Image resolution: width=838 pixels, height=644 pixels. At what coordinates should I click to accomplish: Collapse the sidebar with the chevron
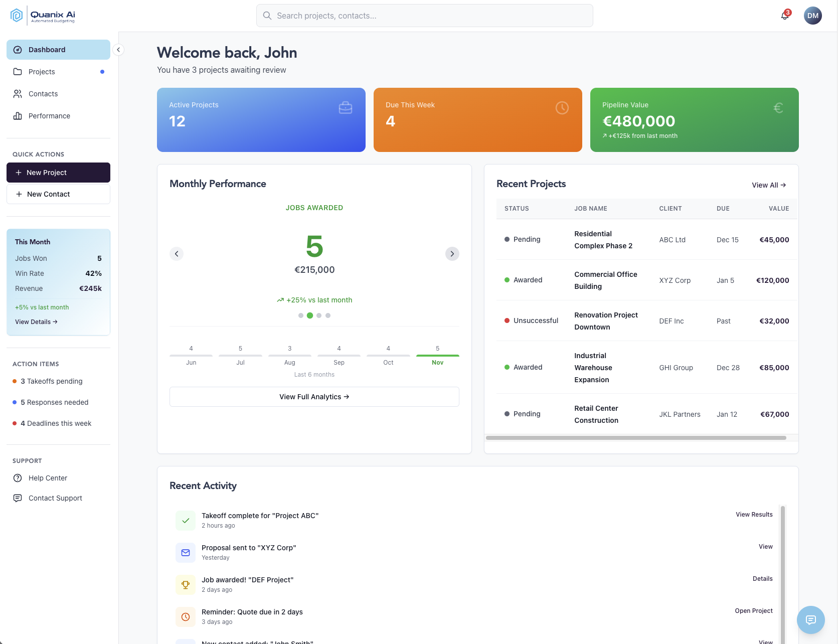click(x=118, y=50)
